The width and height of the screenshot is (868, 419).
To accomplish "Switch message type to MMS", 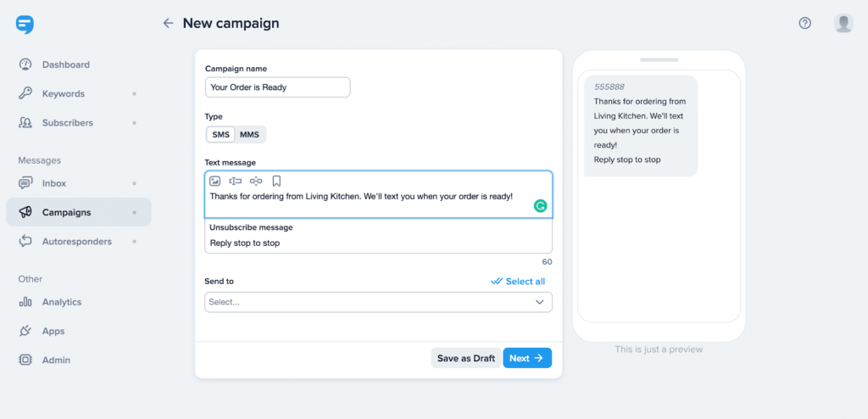I will 250,135.
